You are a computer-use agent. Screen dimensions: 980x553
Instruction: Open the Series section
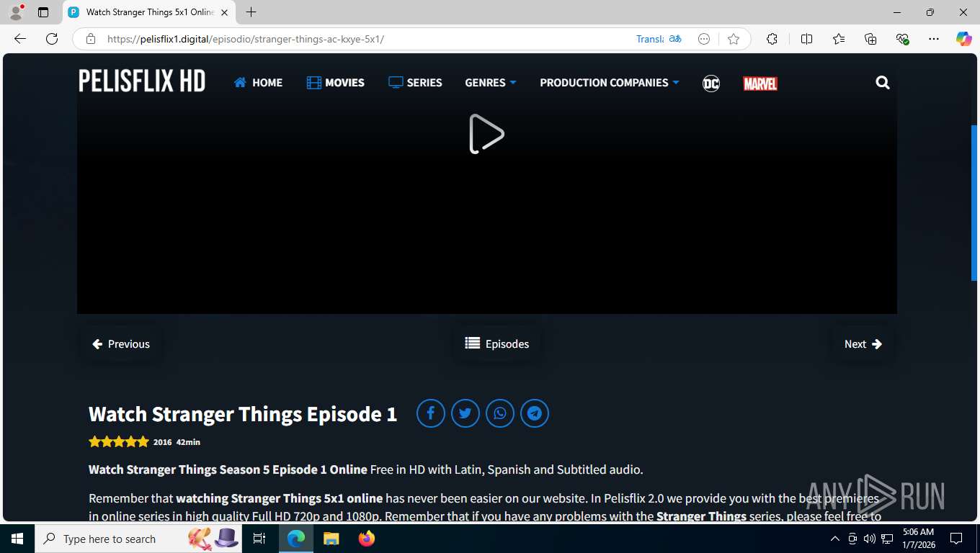tap(415, 83)
